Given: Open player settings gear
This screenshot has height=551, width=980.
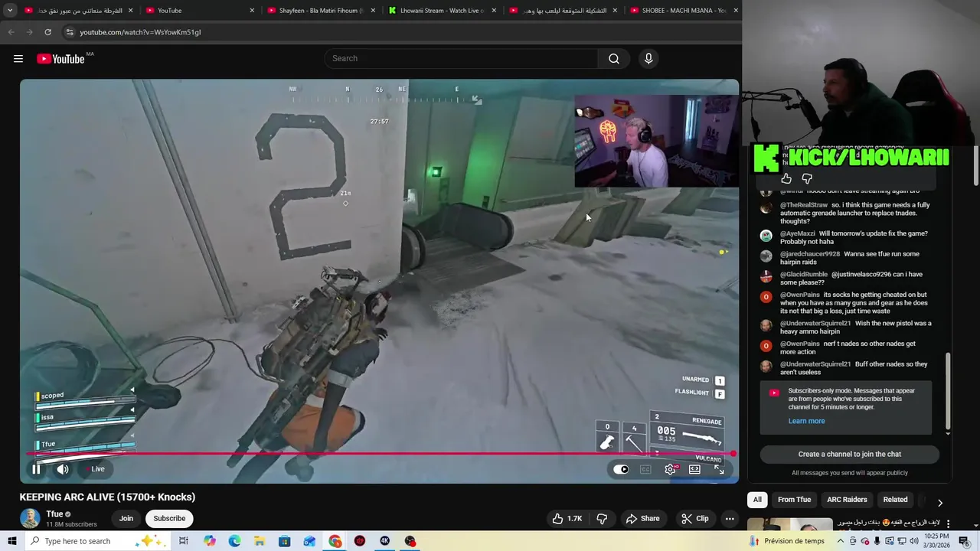Looking at the screenshot, I should (671, 470).
